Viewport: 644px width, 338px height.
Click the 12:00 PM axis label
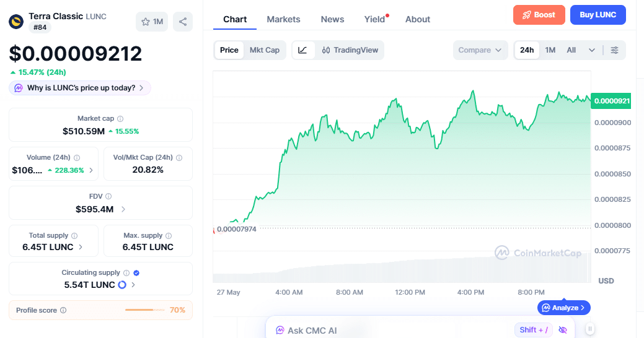coord(410,292)
